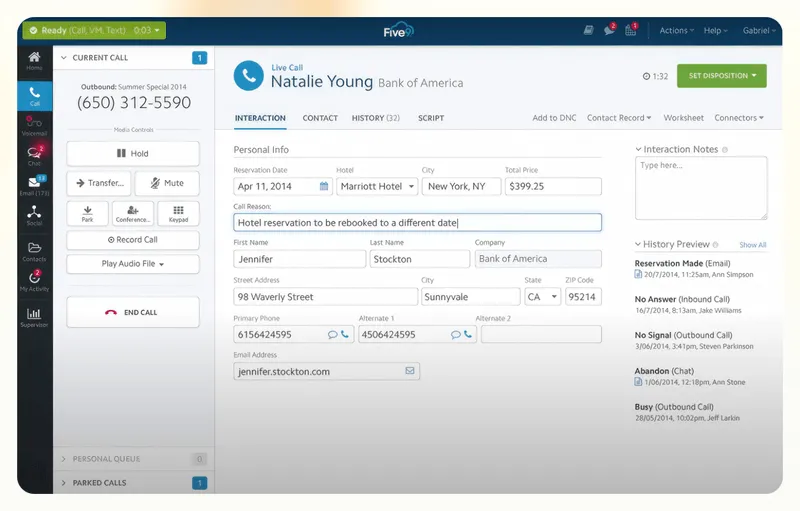Open the Gabriel user menu

[759, 31]
